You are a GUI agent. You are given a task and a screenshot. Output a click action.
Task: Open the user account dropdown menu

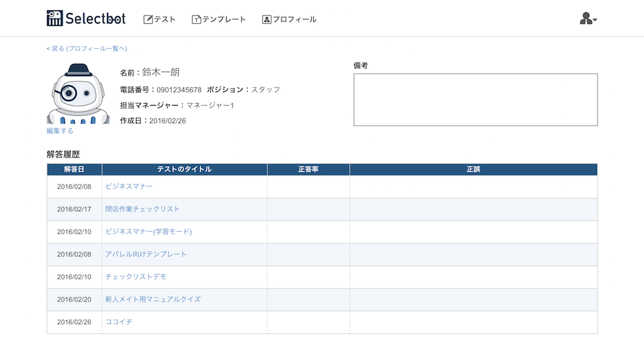click(x=588, y=19)
